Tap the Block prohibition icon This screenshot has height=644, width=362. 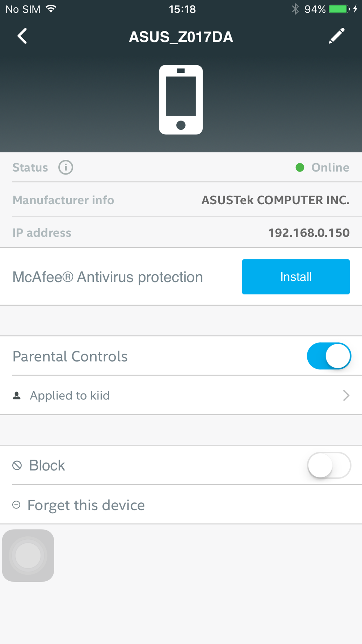pyautogui.click(x=17, y=465)
